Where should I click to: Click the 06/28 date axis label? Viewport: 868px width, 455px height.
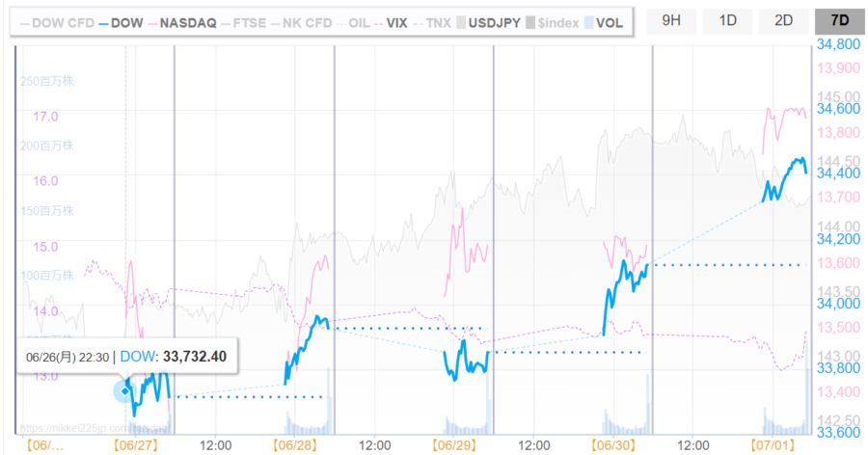(x=295, y=445)
